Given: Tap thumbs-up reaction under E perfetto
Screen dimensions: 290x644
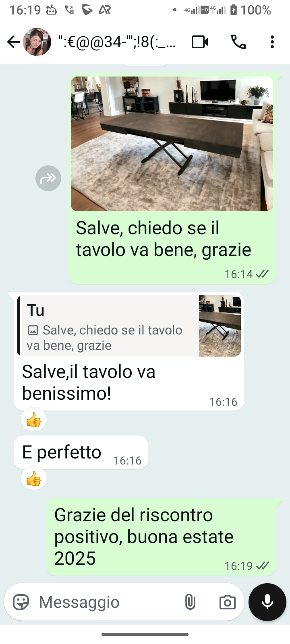Looking at the screenshot, I should [x=34, y=479].
